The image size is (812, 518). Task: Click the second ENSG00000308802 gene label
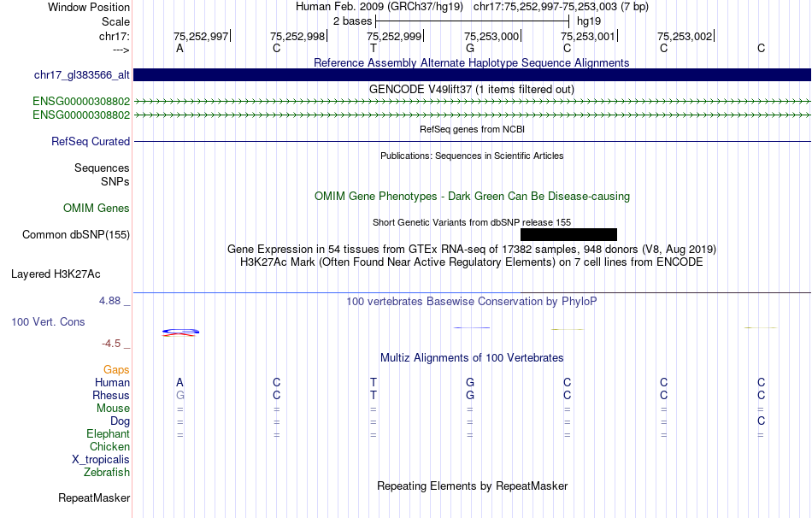tap(81, 115)
